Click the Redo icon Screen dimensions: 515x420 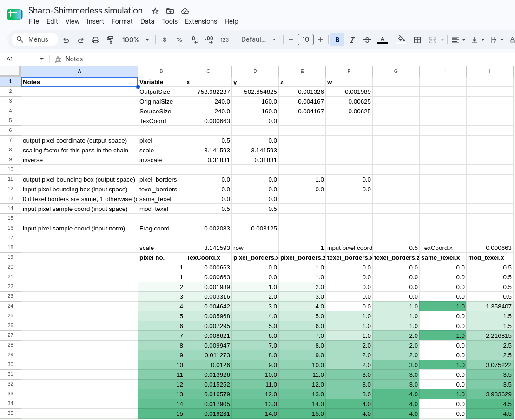pos(81,40)
